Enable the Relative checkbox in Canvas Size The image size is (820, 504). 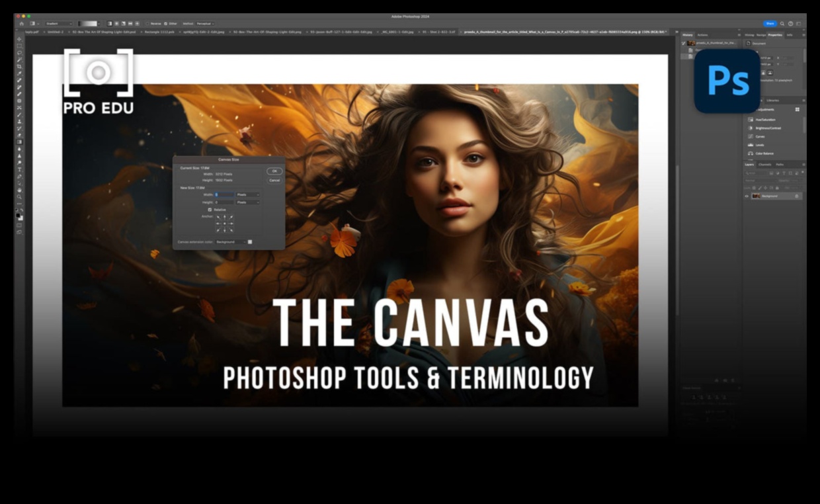210,210
